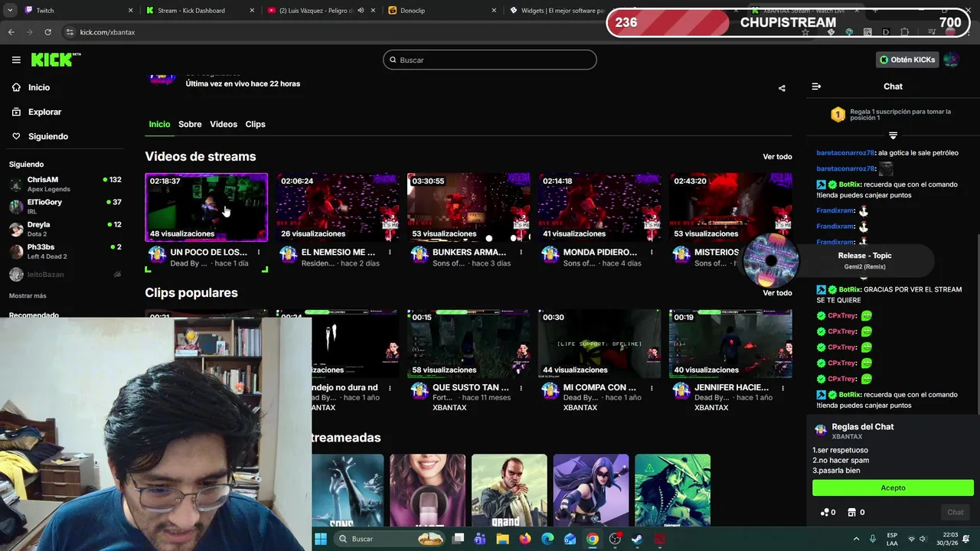Open options menu for JENNIFER HACIE clip

coord(782,388)
